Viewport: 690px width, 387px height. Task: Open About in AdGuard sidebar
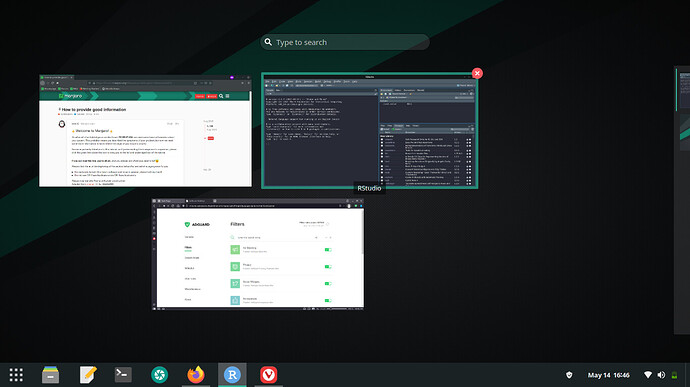(188, 299)
